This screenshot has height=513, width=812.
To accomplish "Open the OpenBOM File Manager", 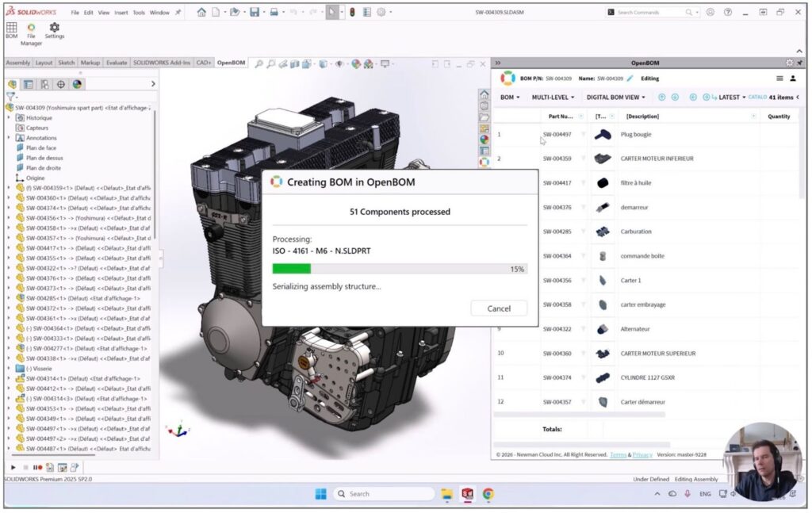I will click(31, 28).
